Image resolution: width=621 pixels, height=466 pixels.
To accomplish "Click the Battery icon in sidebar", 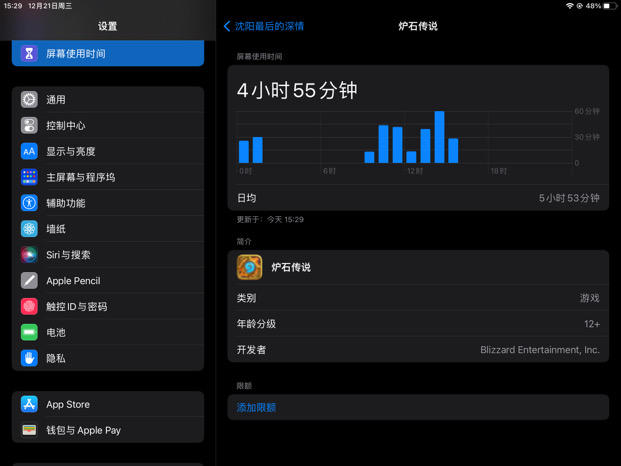I will point(29,332).
